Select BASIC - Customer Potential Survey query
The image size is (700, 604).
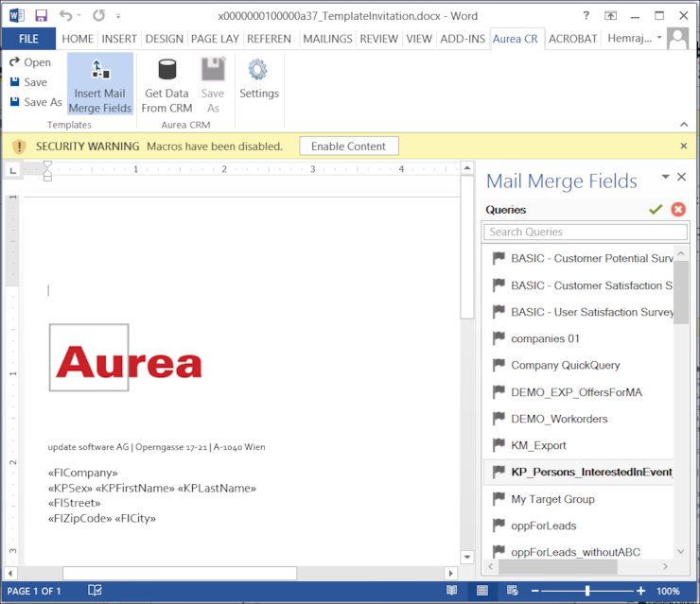pos(580,258)
